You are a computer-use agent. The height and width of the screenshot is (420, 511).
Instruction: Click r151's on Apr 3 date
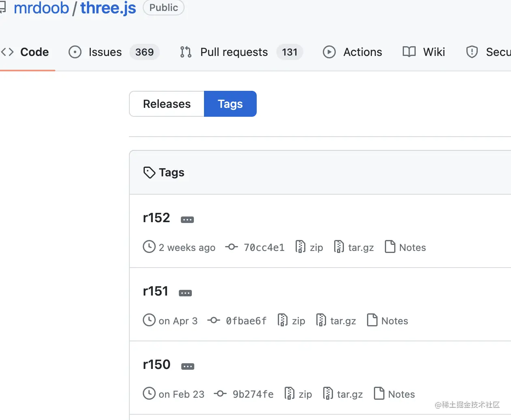[178, 321]
